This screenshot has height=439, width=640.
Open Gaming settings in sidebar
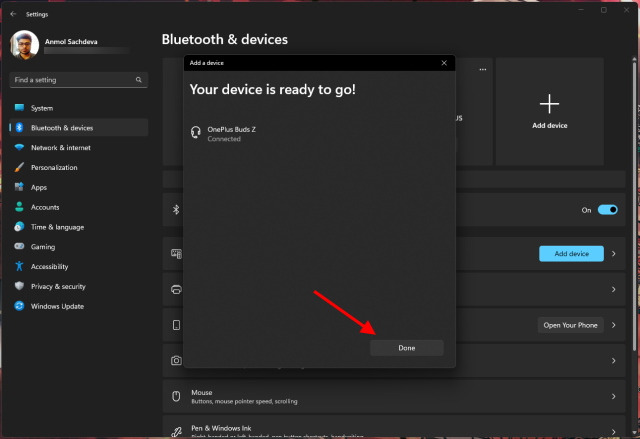[x=78, y=247]
